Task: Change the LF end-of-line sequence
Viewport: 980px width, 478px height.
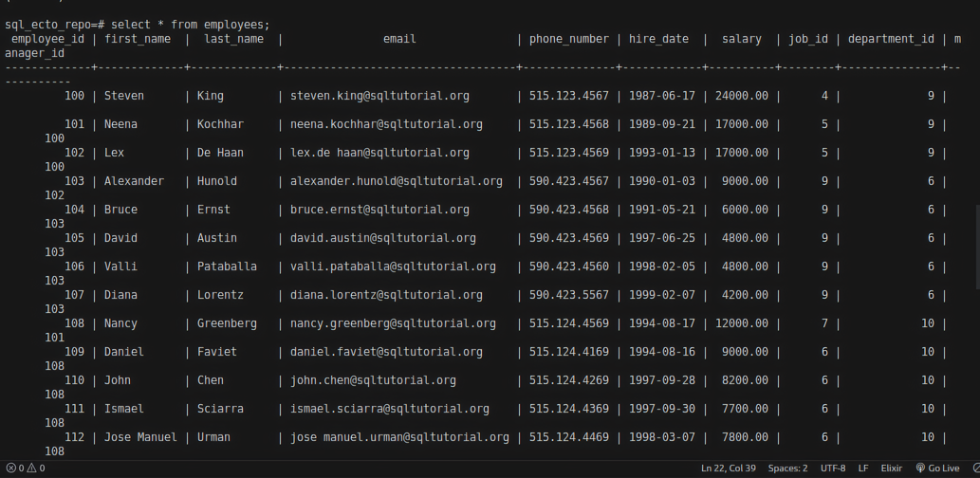Action: [x=863, y=469]
